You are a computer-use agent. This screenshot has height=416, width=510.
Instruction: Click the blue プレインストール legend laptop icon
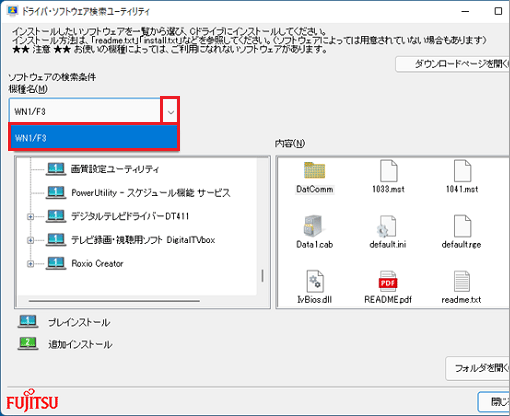[x=28, y=321]
